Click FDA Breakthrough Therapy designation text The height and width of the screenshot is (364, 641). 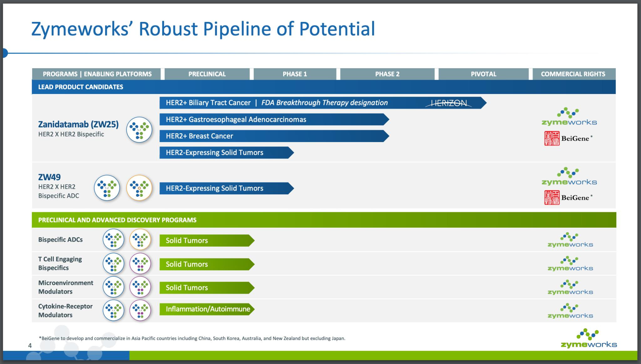pos(325,103)
